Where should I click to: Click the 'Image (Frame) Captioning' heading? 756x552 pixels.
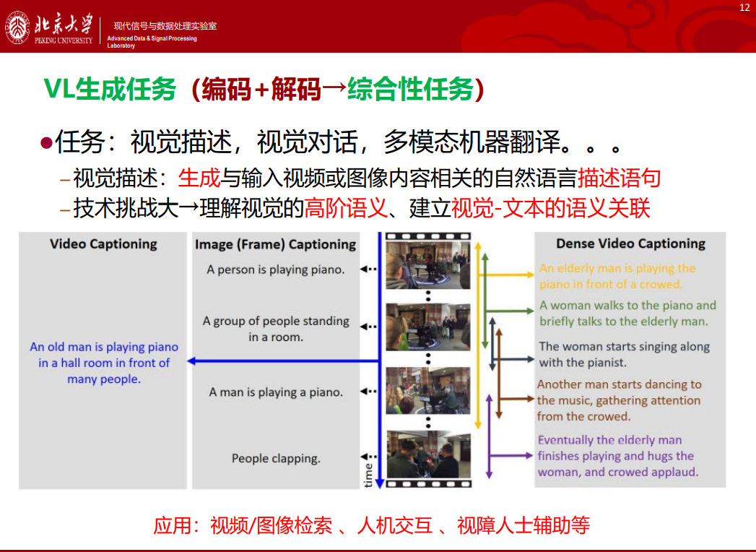click(275, 245)
